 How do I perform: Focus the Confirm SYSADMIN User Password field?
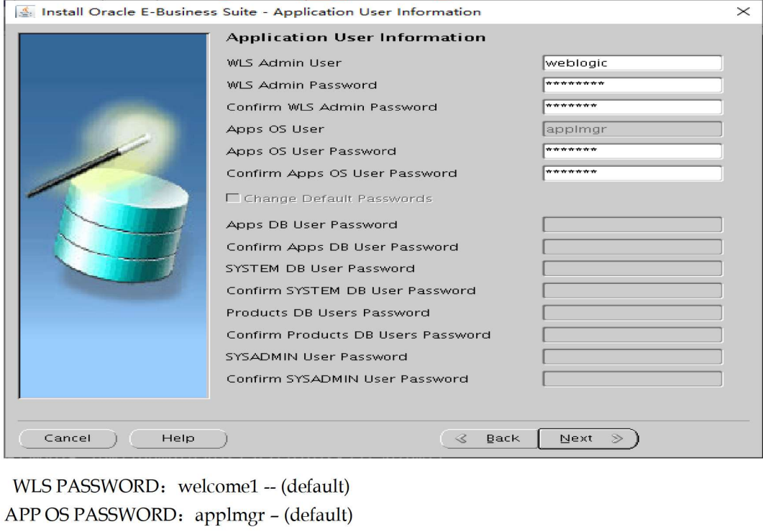click(633, 380)
